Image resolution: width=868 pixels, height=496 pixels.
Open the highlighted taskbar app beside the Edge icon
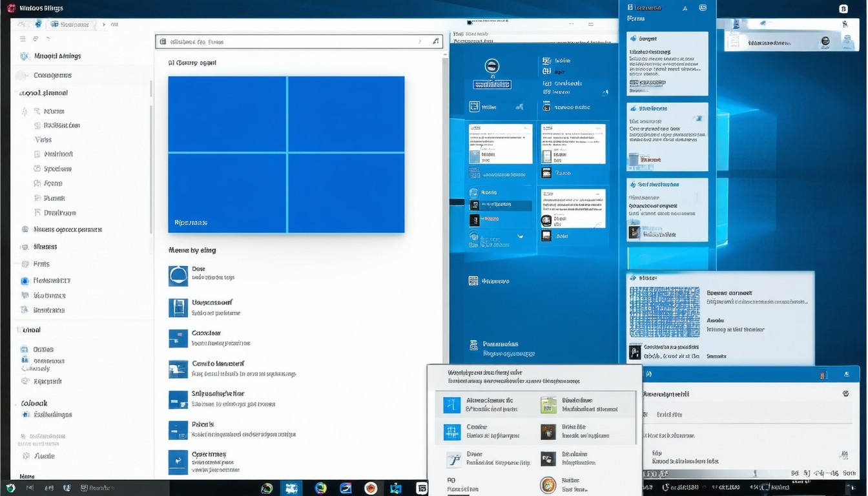coord(291,488)
